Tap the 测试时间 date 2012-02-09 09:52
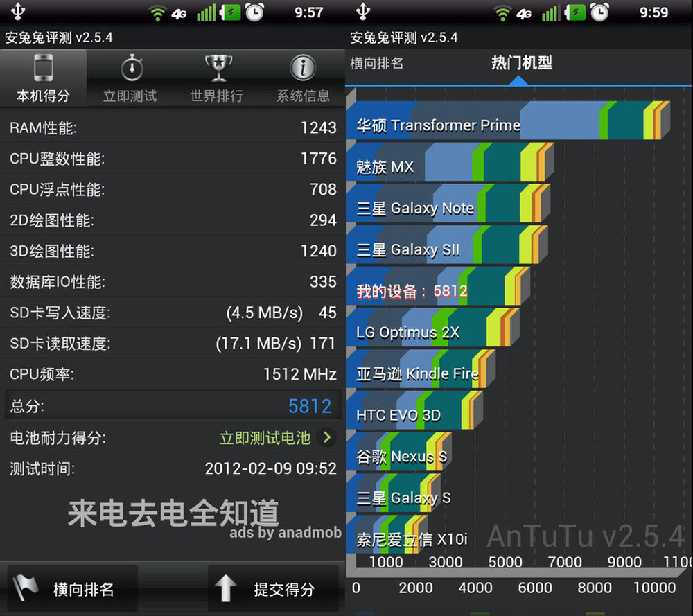This screenshot has width=693, height=616. 271,468
